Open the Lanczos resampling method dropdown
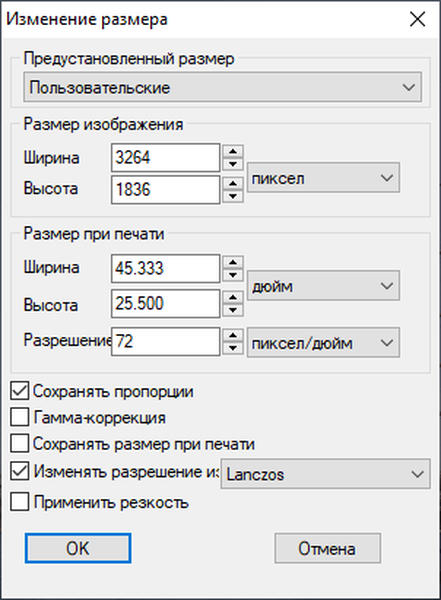 [325, 474]
